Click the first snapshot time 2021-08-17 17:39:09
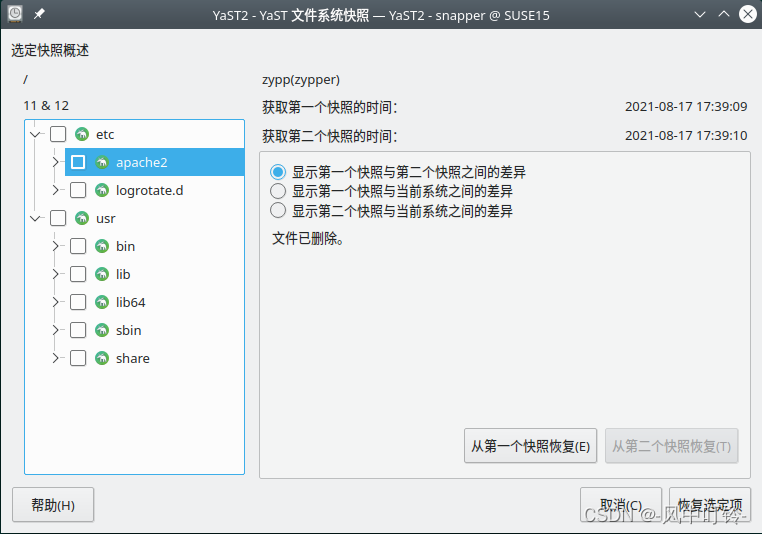Viewport: 762px width, 534px height. click(686, 106)
